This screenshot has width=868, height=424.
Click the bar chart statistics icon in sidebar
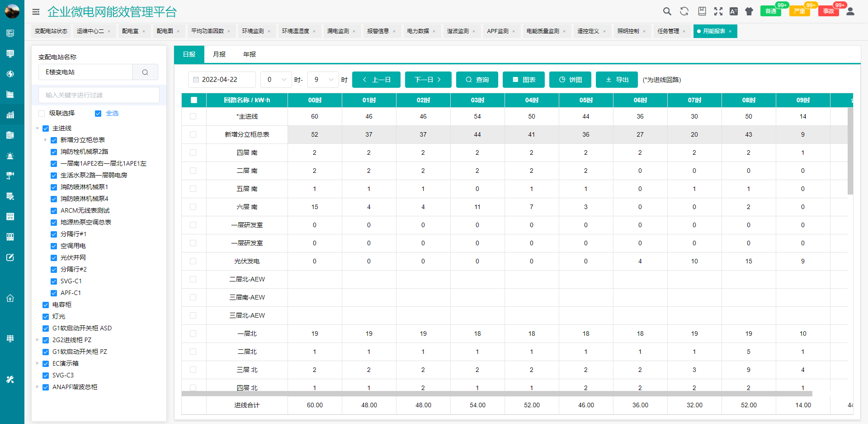click(10, 114)
